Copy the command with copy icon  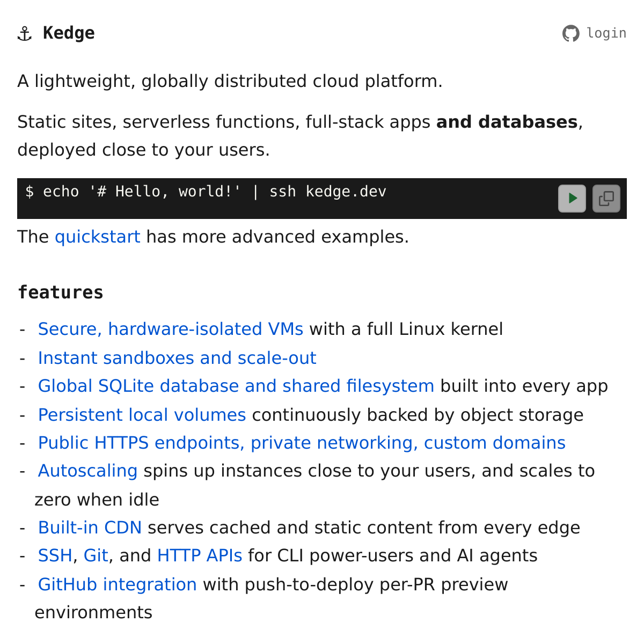click(606, 199)
